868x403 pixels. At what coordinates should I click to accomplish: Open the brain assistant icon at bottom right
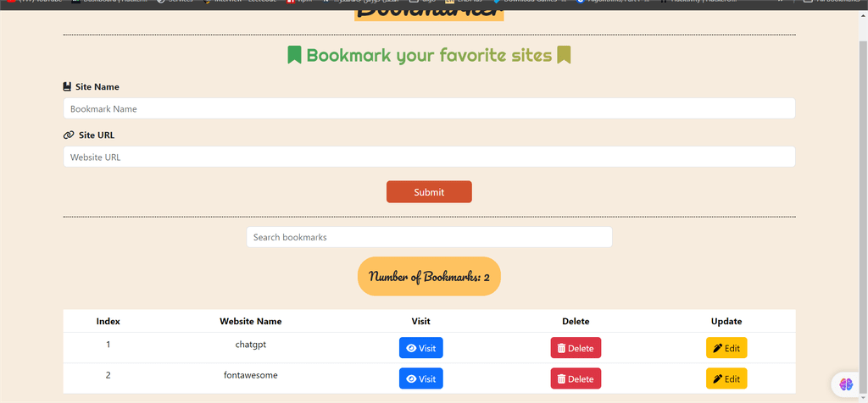click(x=846, y=384)
